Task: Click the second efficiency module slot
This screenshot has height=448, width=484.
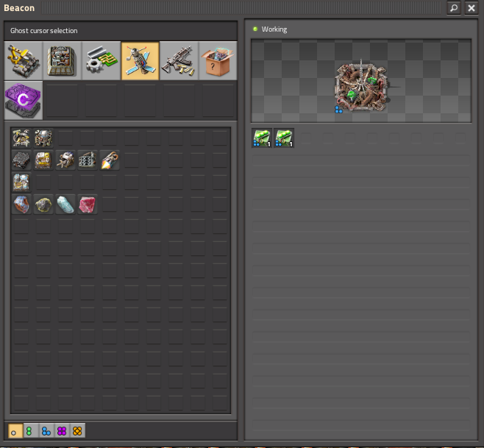Action: (284, 138)
